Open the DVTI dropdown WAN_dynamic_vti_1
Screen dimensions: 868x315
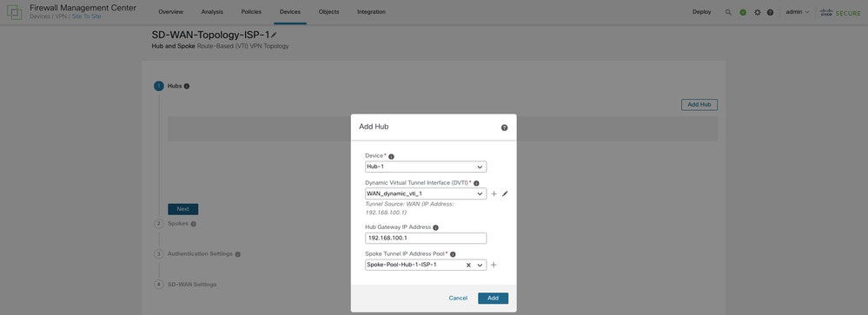coord(426,194)
